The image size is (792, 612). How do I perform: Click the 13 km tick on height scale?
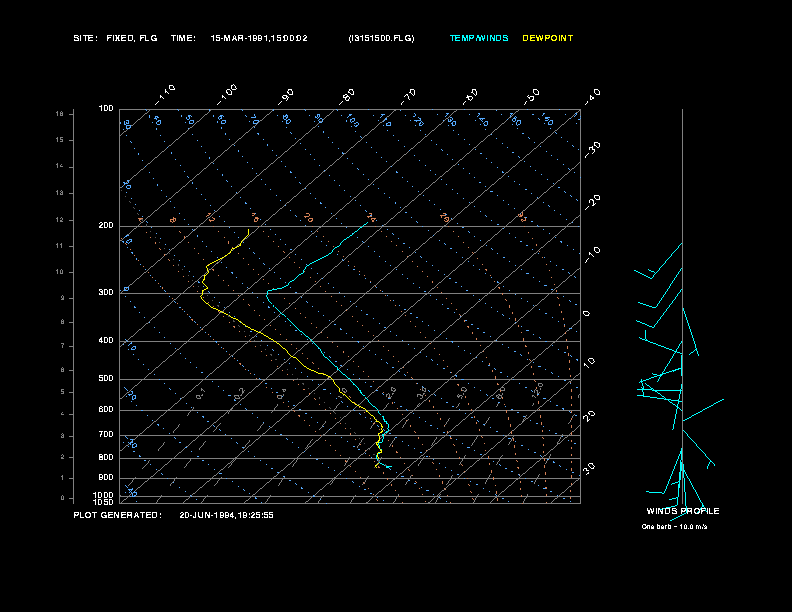click(x=60, y=193)
